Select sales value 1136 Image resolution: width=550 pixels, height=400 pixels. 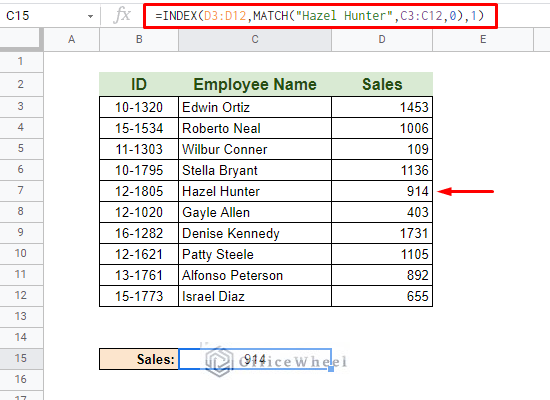click(x=382, y=170)
